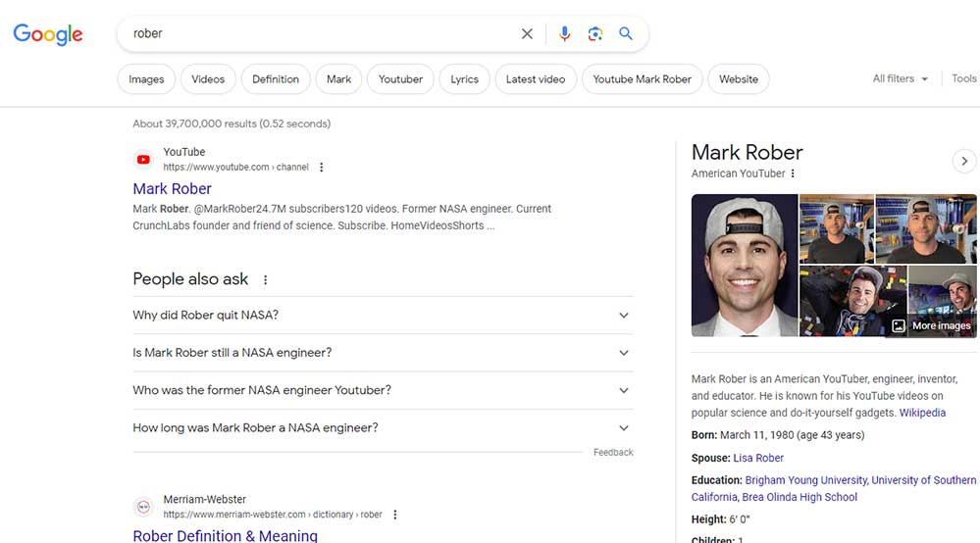Click the three-dot menu beside American YouTuber
980x543 pixels.
pyautogui.click(x=793, y=173)
